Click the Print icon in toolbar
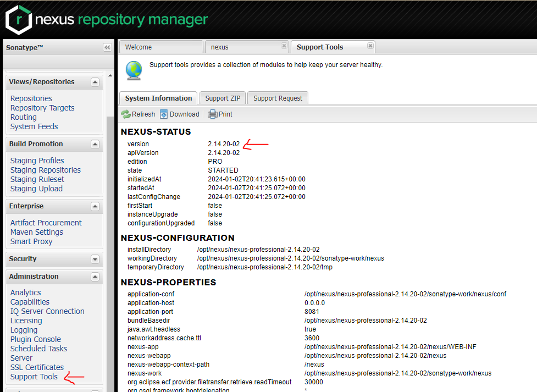The height and width of the screenshot is (392, 537). click(212, 114)
